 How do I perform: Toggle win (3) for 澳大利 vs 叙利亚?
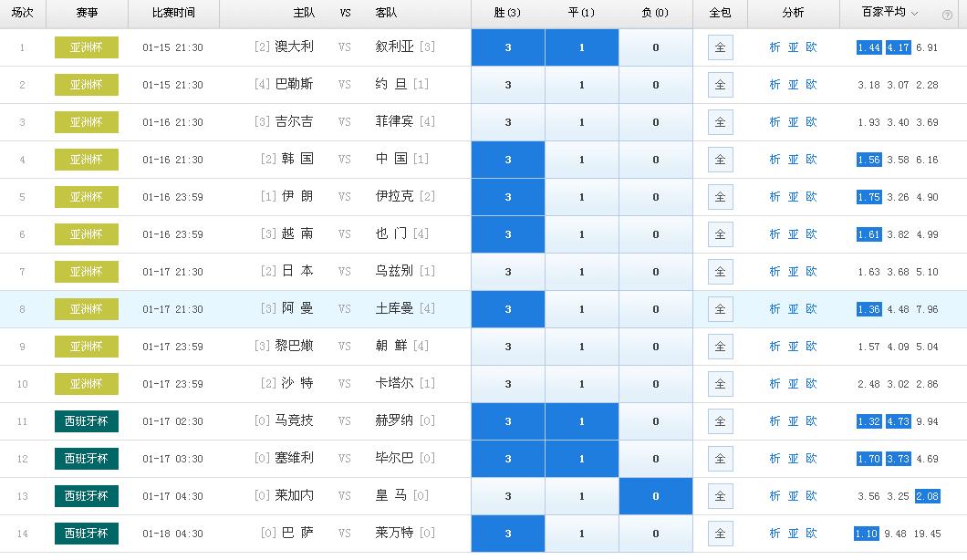508,47
